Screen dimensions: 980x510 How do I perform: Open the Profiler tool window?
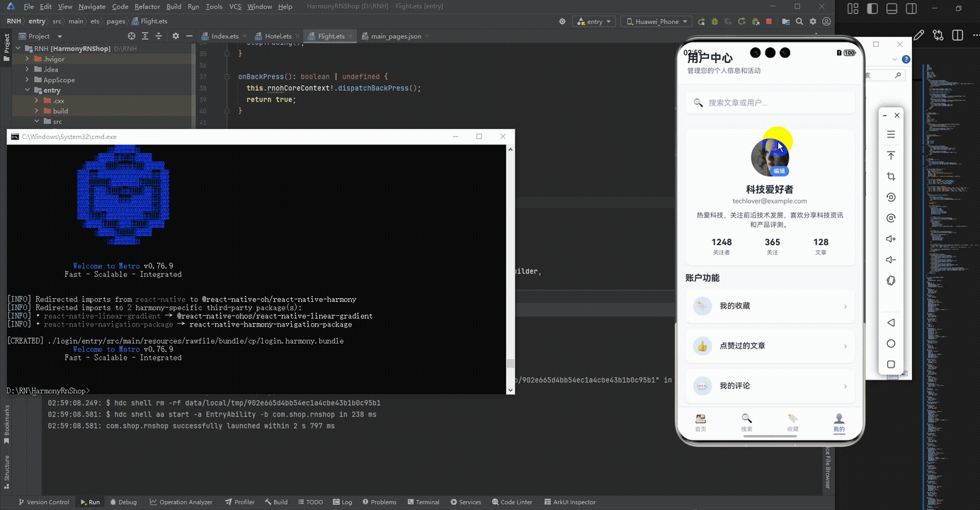pos(239,502)
